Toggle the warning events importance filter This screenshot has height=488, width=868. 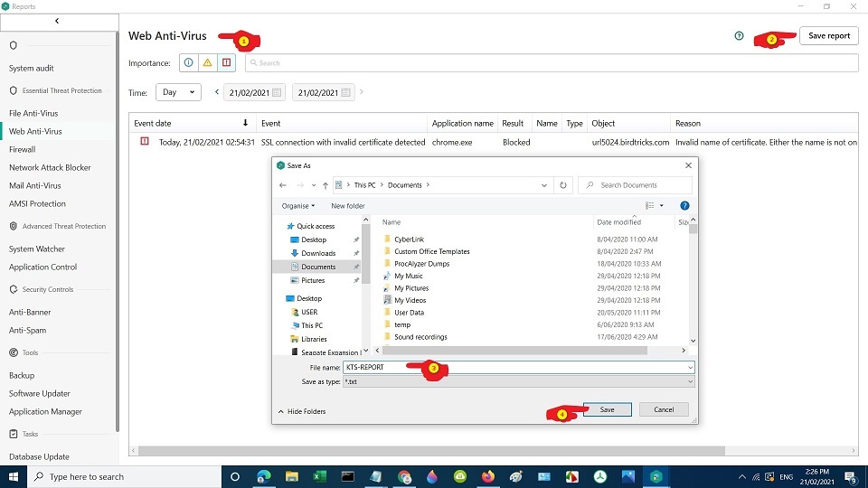click(x=208, y=62)
